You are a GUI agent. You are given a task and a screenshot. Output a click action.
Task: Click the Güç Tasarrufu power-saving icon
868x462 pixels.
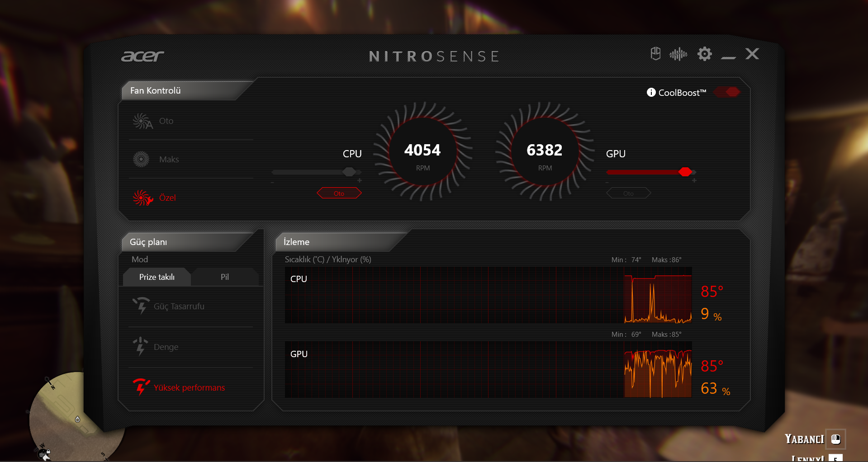coord(141,306)
